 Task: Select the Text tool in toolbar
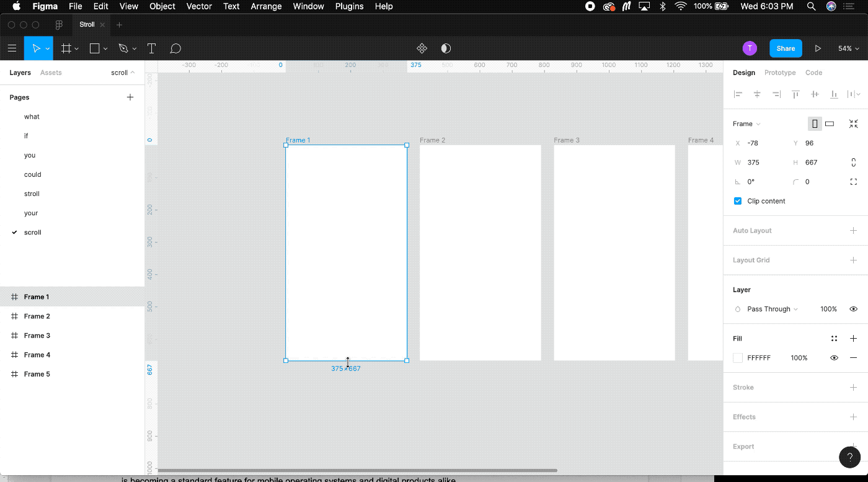(151, 48)
